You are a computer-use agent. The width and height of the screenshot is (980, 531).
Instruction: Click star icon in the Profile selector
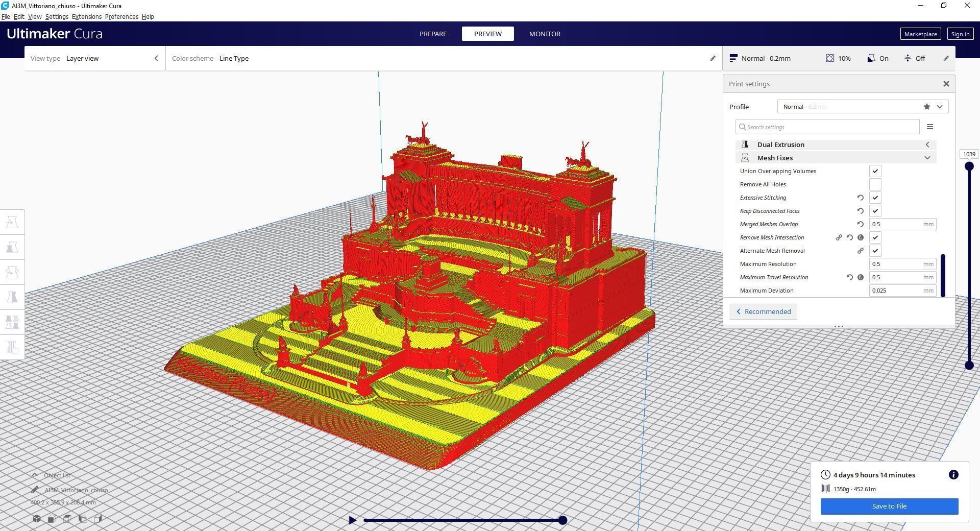(927, 107)
